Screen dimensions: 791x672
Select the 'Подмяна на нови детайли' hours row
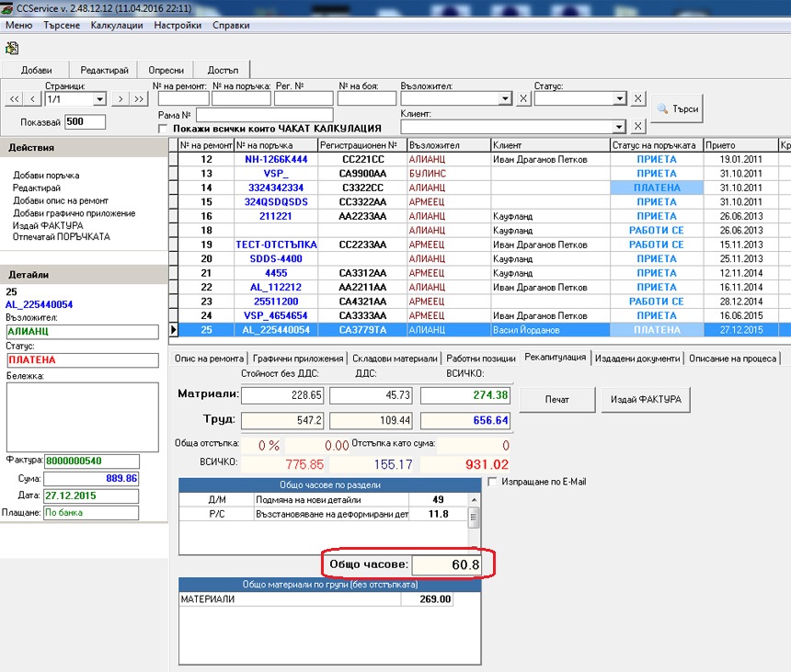324,499
